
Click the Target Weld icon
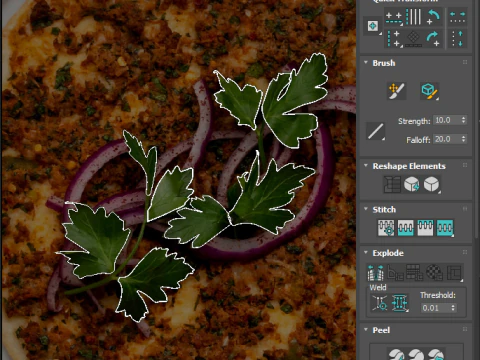click(x=380, y=303)
